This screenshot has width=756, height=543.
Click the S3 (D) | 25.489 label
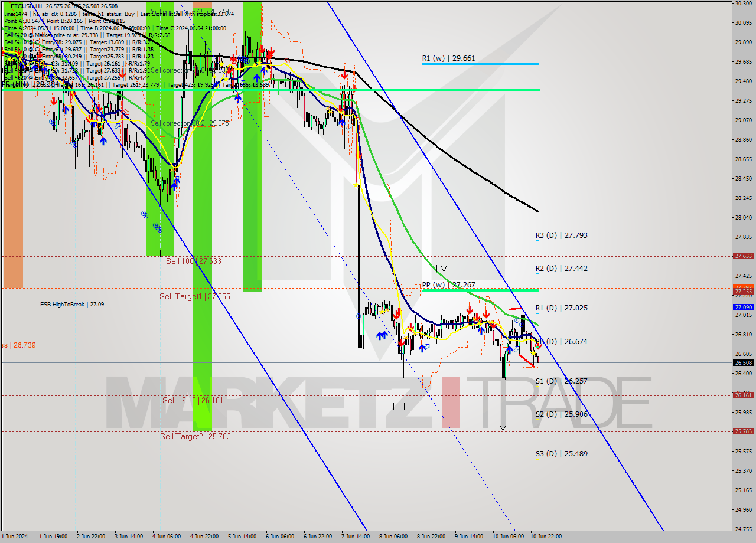[561, 454]
